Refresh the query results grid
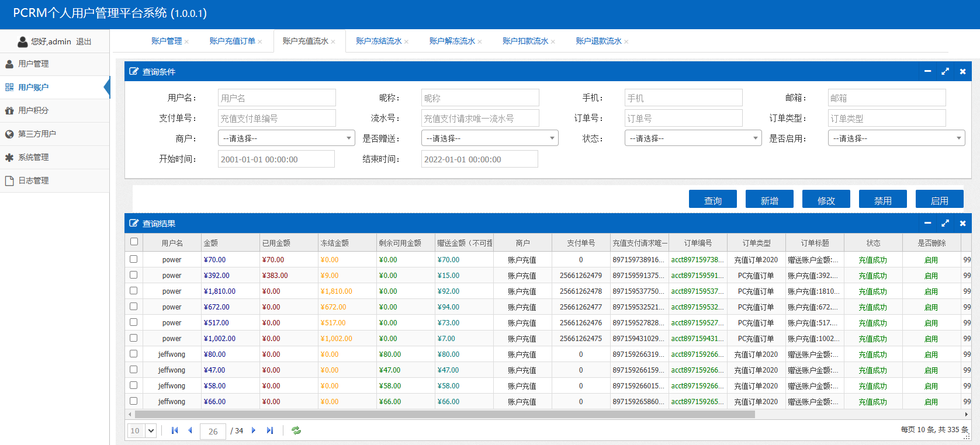The image size is (980, 445). [296, 430]
